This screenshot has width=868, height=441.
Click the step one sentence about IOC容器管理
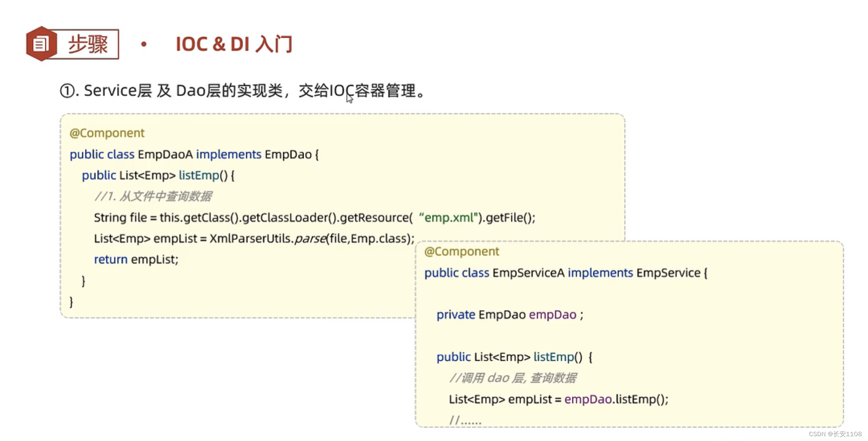(242, 91)
